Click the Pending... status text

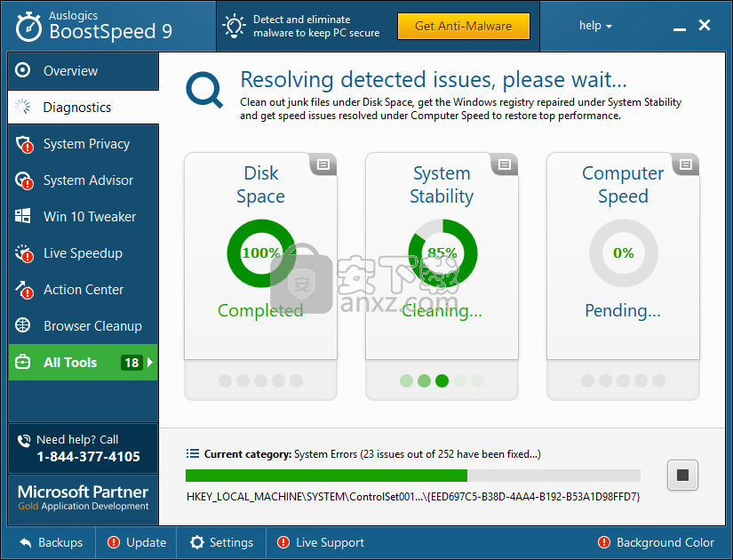point(623,310)
